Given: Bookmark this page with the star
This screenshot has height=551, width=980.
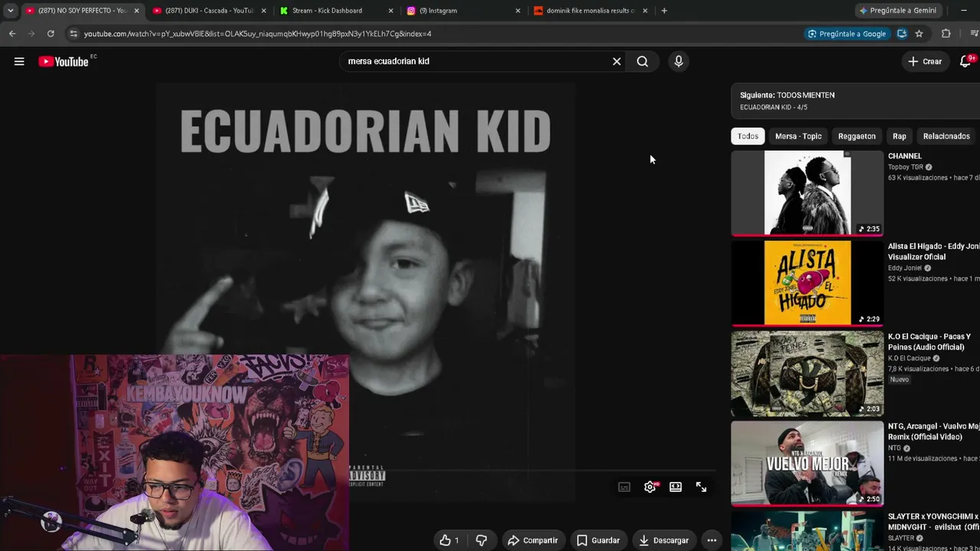Looking at the screenshot, I should (x=919, y=34).
